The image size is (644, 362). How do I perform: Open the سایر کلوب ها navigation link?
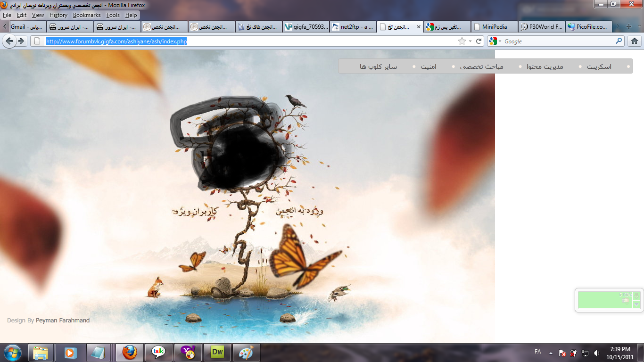(378, 66)
